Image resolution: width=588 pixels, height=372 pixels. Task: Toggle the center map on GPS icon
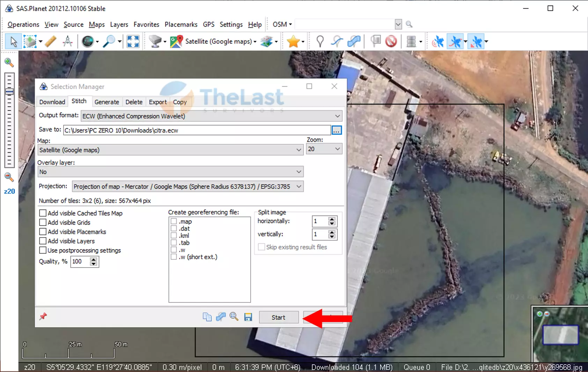[x=476, y=42]
